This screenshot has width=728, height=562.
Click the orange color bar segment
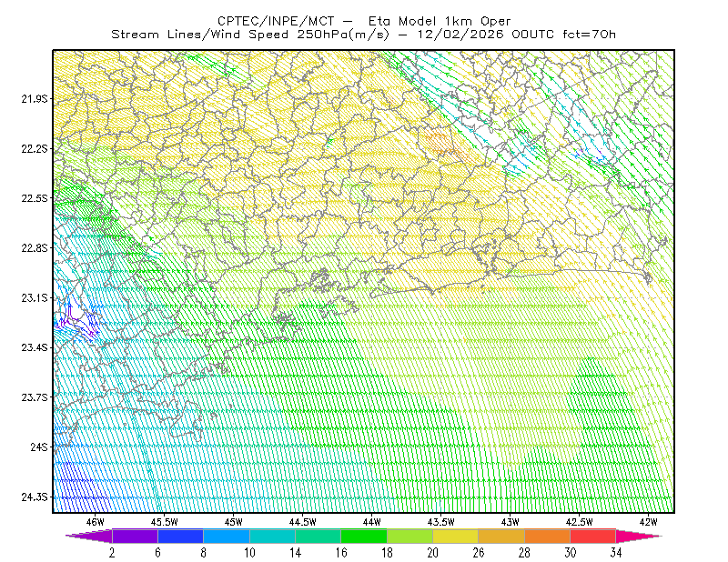[x=548, y=536]
